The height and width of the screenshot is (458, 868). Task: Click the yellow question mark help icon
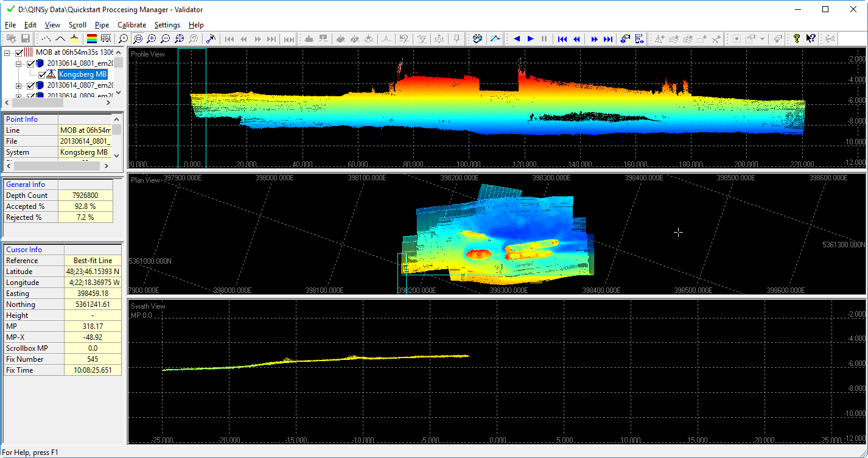(796, 39)
